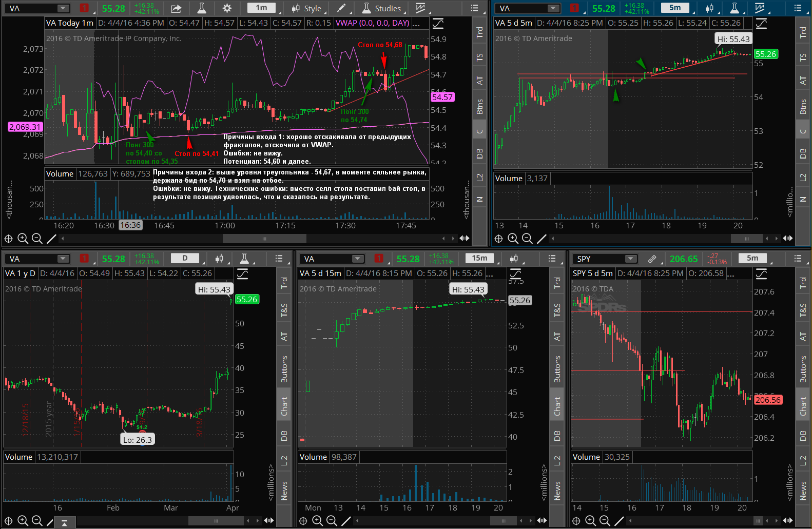Select the pencil drawing tool in VA 1m chart
This screenshot has height=529, width=812.
click(x=341, y=8)
